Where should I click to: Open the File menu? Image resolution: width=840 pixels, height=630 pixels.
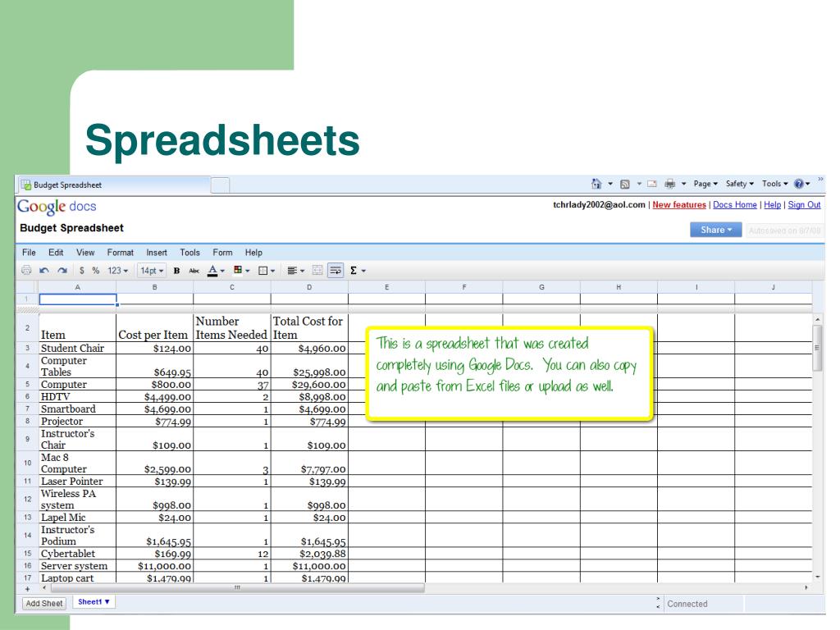[x=29, y=253]
